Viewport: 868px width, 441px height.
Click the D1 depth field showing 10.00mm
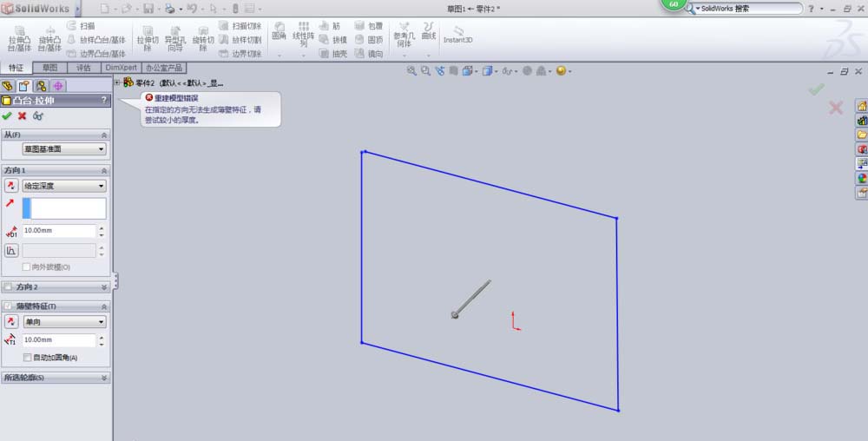coord(59,231)
